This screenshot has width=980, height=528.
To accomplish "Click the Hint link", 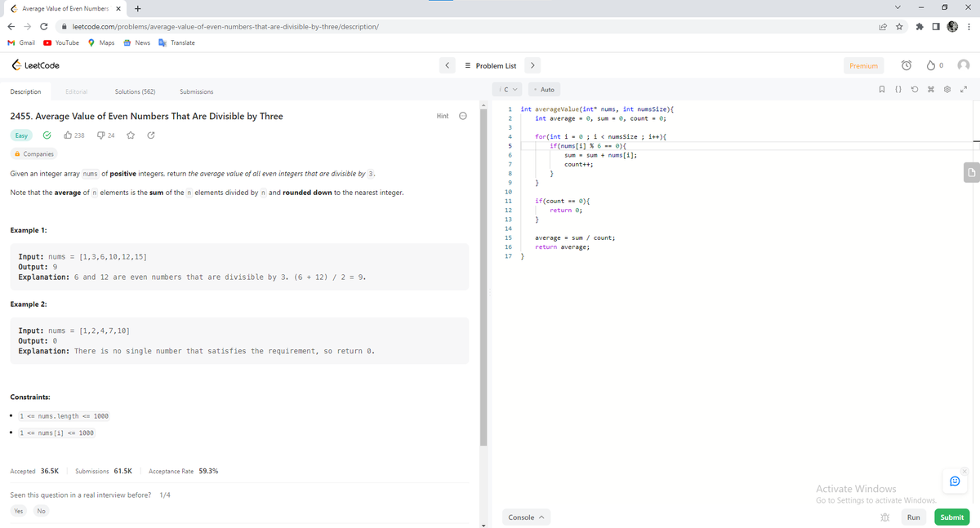I will coord(443,116).
